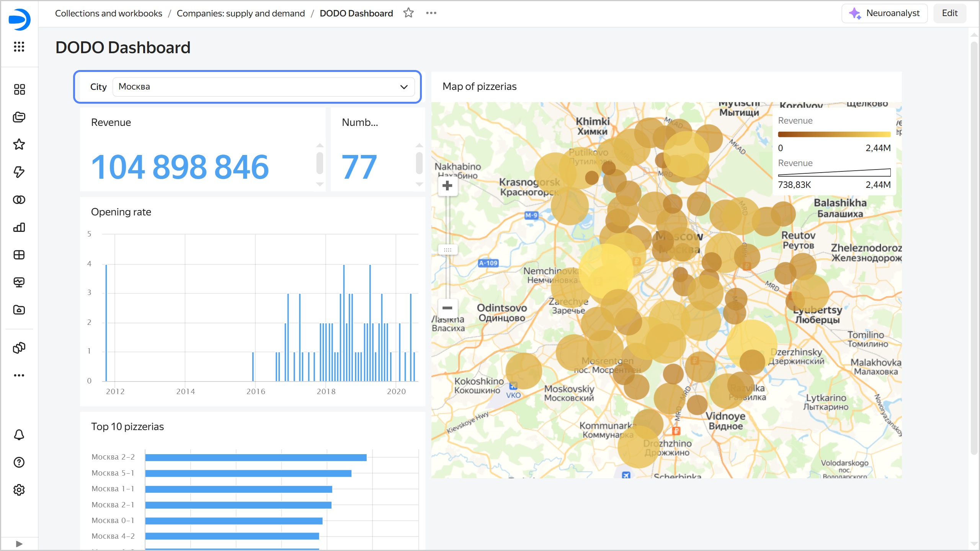Image resolution: width=980 pixels, height=551 pixels.
Task: Click the Москва 2-2 bar
Action: (256, 457)
